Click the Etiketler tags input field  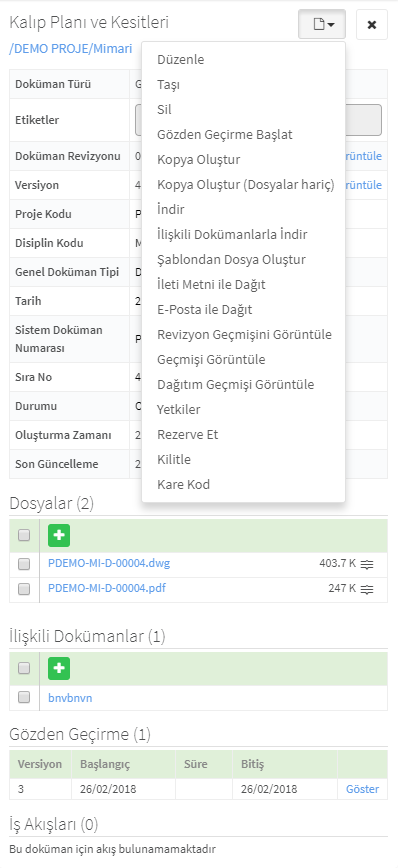pyautogui.click(x=259, y=120)
